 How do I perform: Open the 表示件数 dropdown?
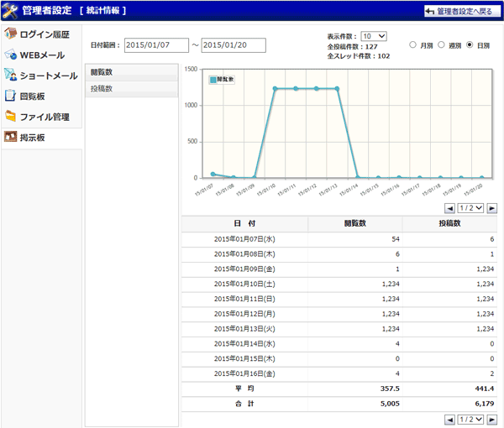click(373, 36)
